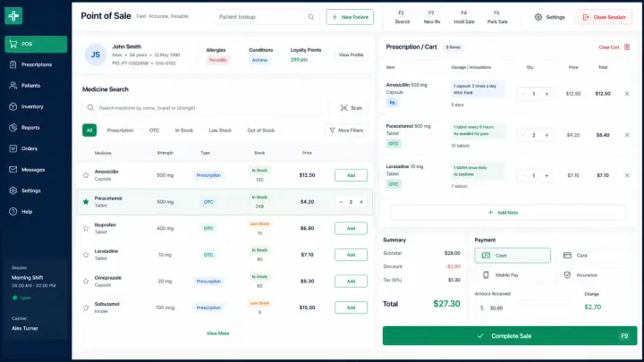Click the $27.30 total amount

(446, 304)
